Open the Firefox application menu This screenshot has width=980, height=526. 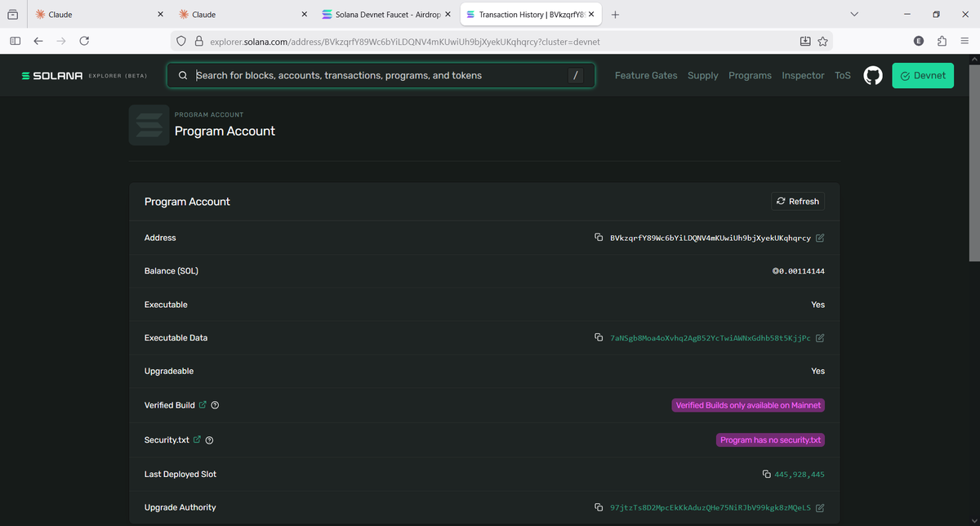click(x=964, y=41)
